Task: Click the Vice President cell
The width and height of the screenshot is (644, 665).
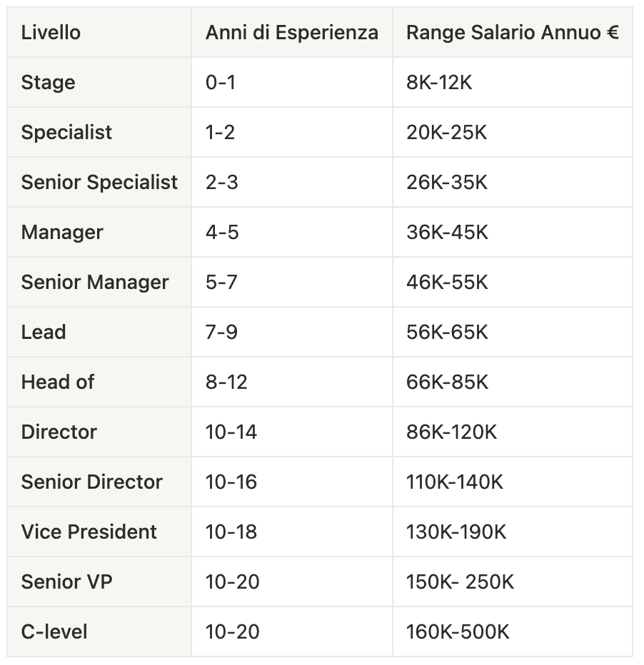Action: (x=89, y=532)
